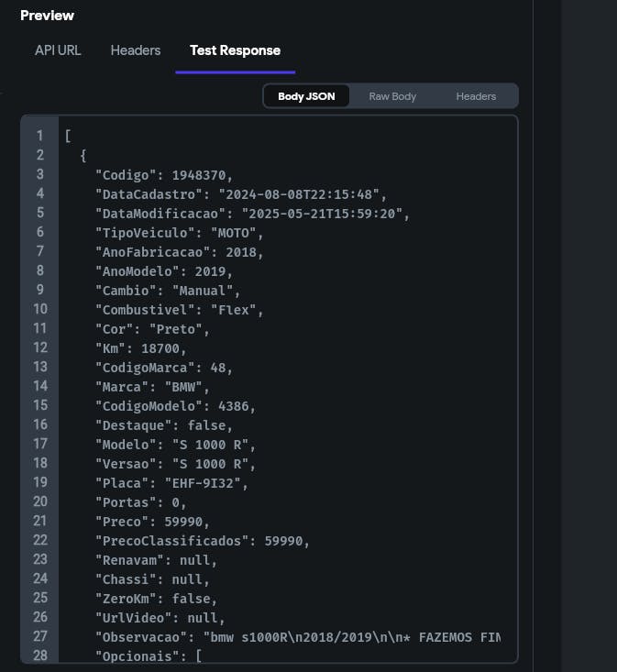The width and height of the screenshot is (617, 672).
Task: Click the "Km": 18700 entry
Action: click(141, 348)
